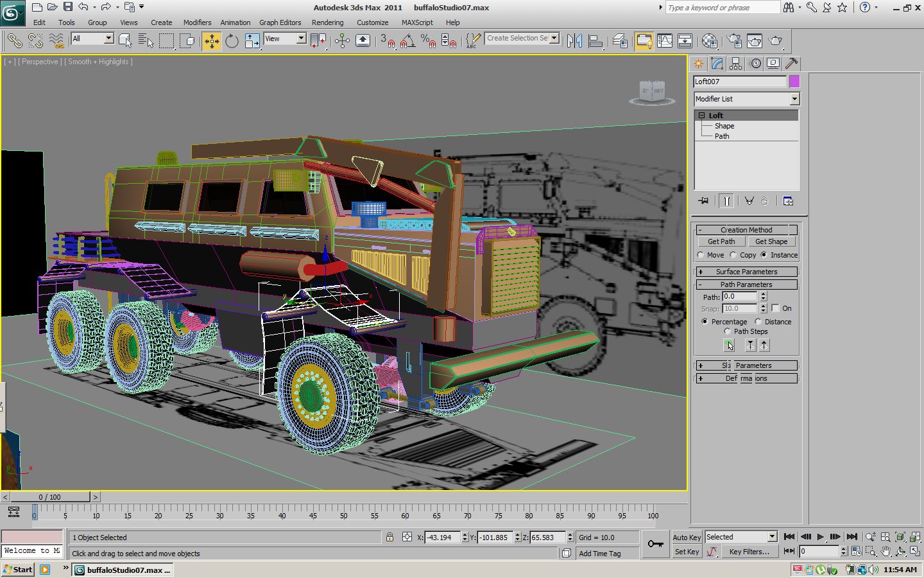Open the selection filter All dropdown
Screen dimensions: 924x578
[x=92, y=39]
